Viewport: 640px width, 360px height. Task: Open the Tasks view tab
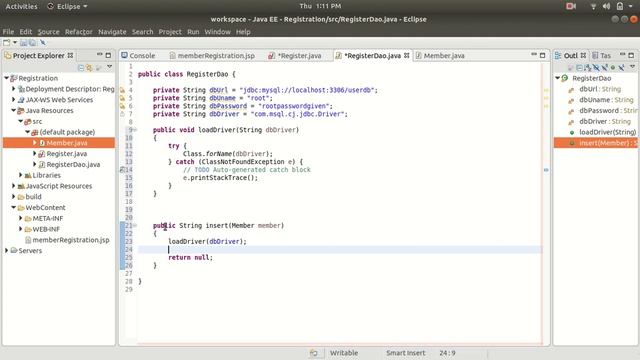point(602,56)
